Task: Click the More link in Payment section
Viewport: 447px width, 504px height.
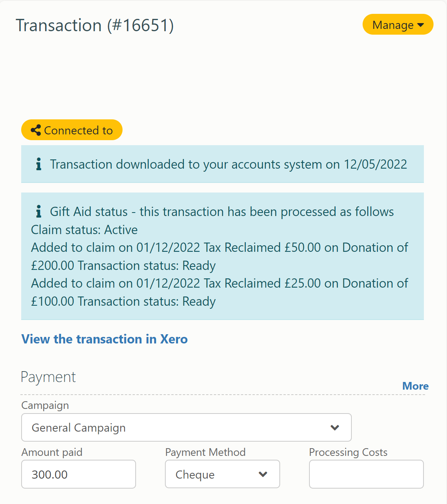Action: [x=415, y=386]
